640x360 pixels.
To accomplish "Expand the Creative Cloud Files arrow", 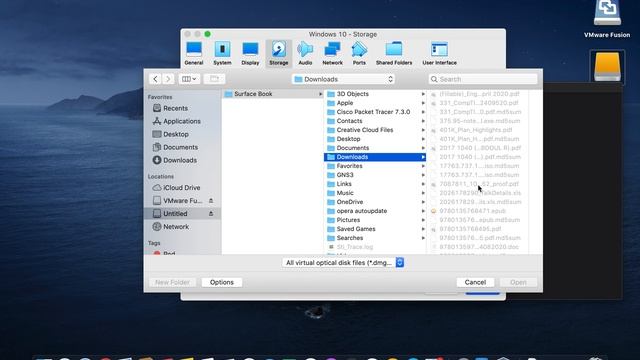I will point(423,130).
